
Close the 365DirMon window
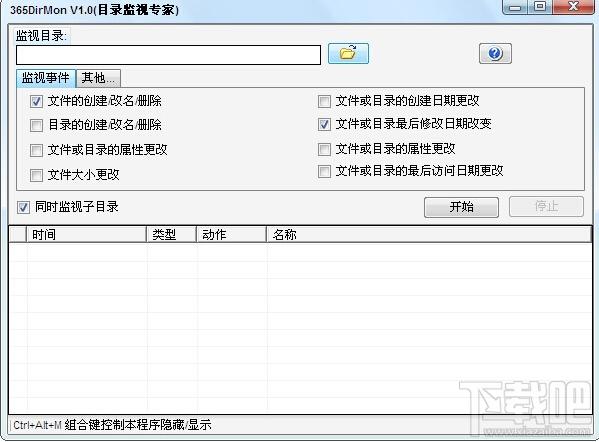coord(573,7)
